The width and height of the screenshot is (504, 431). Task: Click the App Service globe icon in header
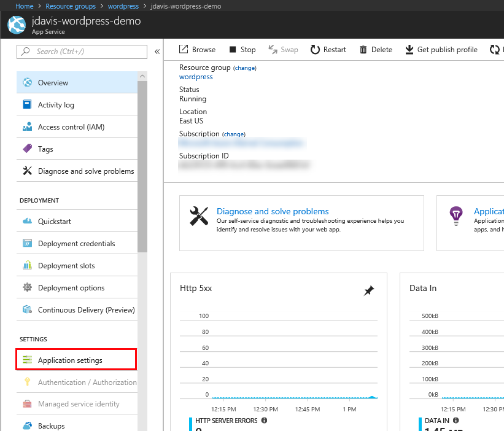17,25
